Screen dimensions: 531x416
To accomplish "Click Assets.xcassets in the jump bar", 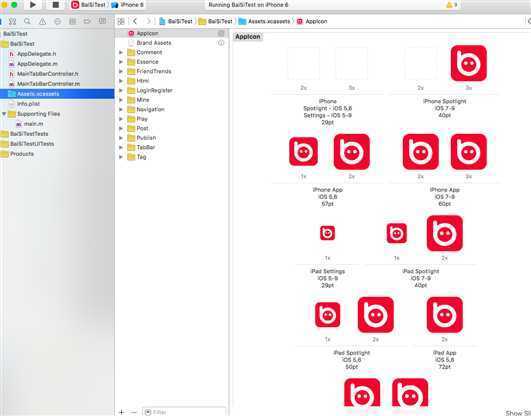I will [x=264, y=21].
